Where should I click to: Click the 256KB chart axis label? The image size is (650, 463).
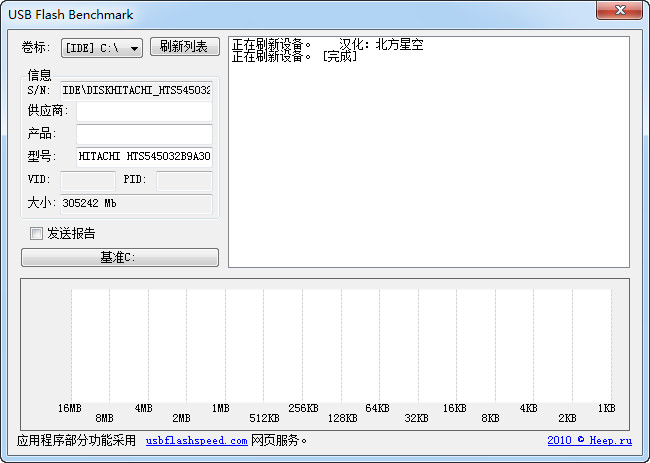tap(303, 408)
